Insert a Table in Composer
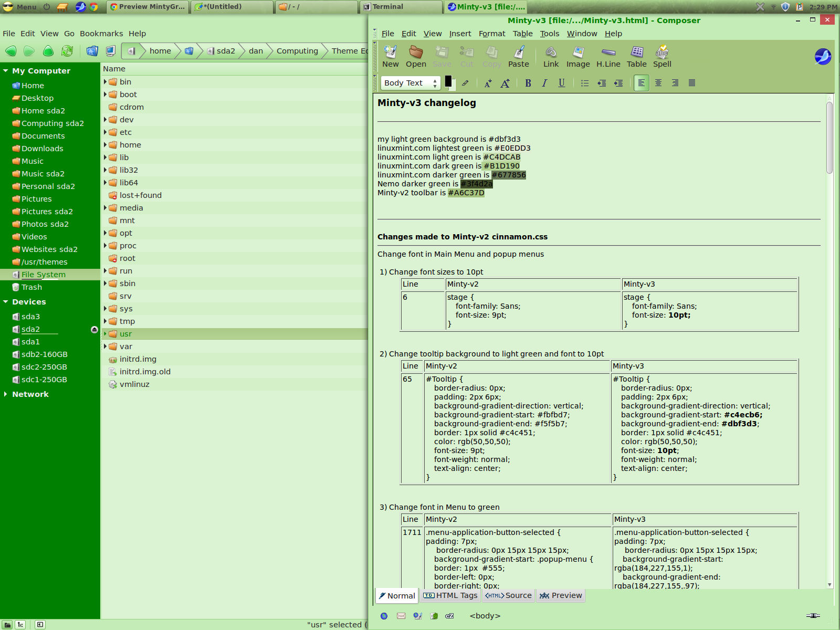 637,57
